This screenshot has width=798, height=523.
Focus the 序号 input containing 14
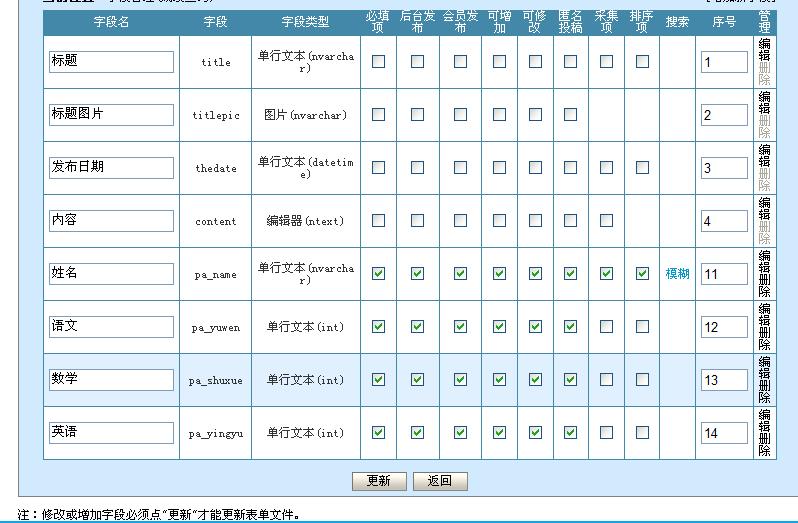(x=724, y=433)
